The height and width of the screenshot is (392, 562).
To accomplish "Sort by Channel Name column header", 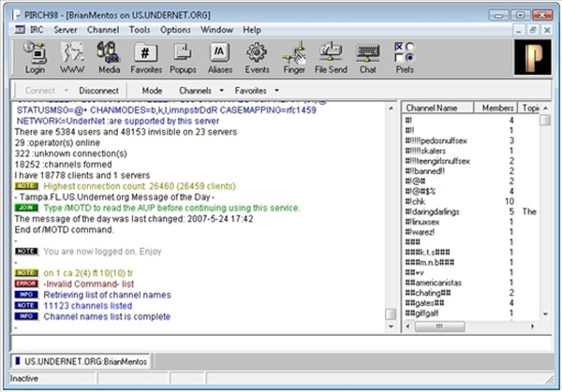I will tap(437, 108).
